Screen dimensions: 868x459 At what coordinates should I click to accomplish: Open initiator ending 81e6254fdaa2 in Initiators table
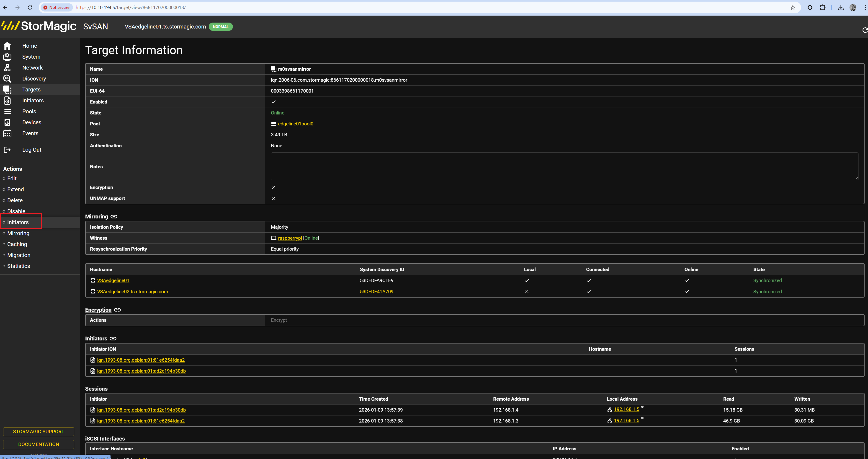point(141,360)
